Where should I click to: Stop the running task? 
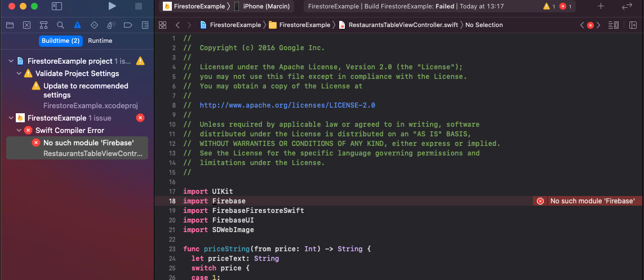pos(139,6)
